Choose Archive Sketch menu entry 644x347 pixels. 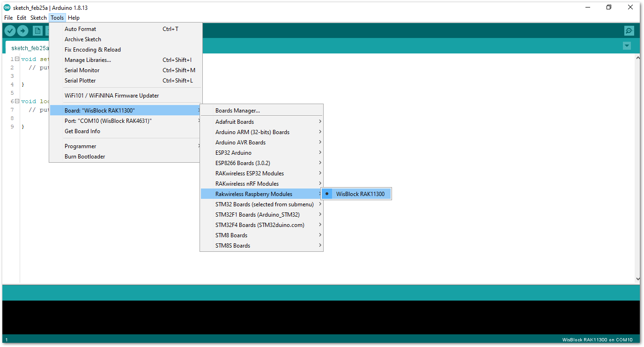tap(126, 39)
